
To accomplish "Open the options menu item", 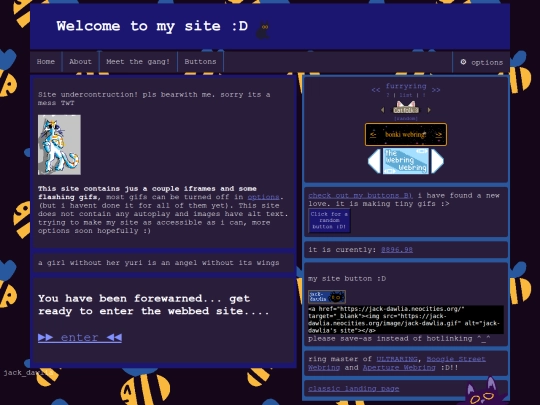I will tap(481, 62).
